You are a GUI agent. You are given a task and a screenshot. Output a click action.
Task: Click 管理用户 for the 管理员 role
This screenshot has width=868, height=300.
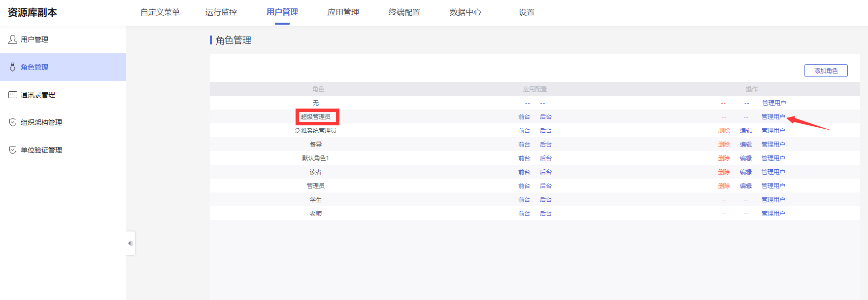773,186
